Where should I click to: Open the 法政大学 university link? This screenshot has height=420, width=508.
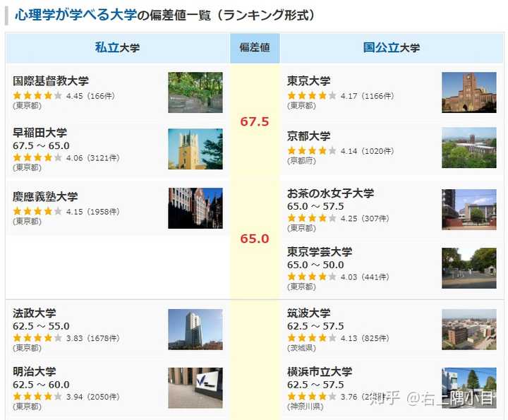[35, 313]
